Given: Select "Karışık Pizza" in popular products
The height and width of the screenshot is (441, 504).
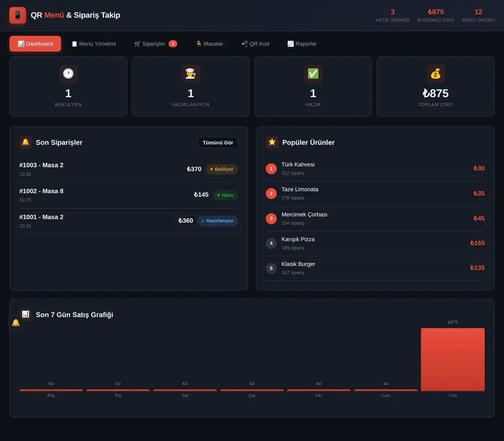Looking at the screenshot, I should click(375, 243).
